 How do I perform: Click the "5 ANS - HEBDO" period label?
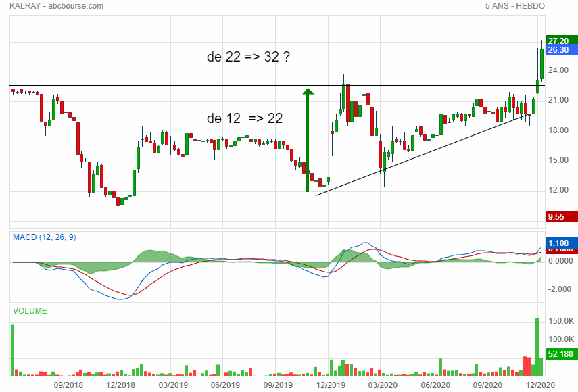point(514,6)
